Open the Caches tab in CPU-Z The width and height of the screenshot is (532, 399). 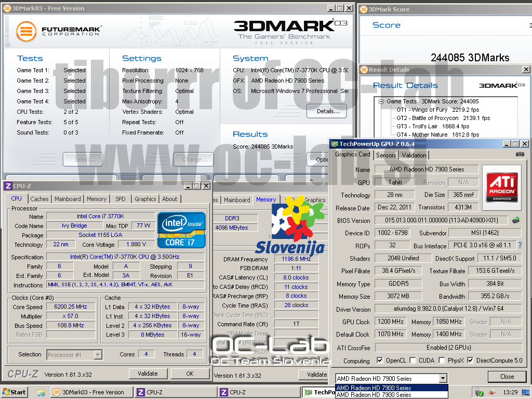[39, 199]
